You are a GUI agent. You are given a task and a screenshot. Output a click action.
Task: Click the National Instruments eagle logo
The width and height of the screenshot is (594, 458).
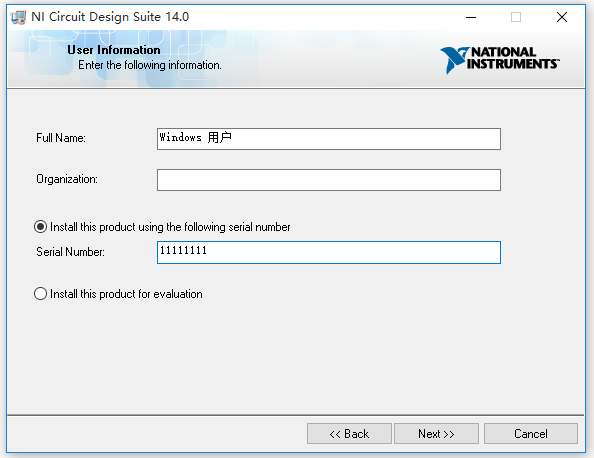click(454, 60)
